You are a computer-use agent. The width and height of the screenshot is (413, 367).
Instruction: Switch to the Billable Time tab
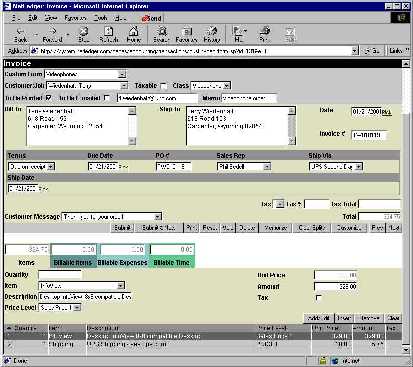tap(172, 262)
